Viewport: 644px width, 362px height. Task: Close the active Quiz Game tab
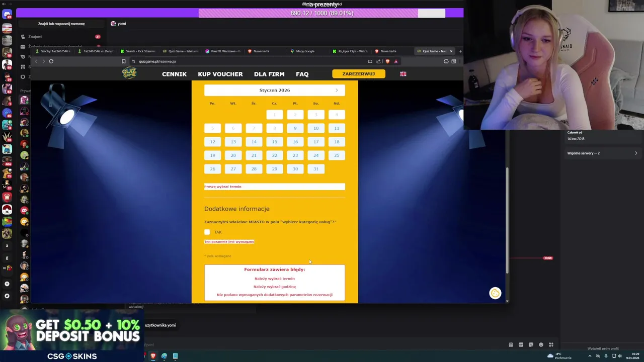coord(451,51)
